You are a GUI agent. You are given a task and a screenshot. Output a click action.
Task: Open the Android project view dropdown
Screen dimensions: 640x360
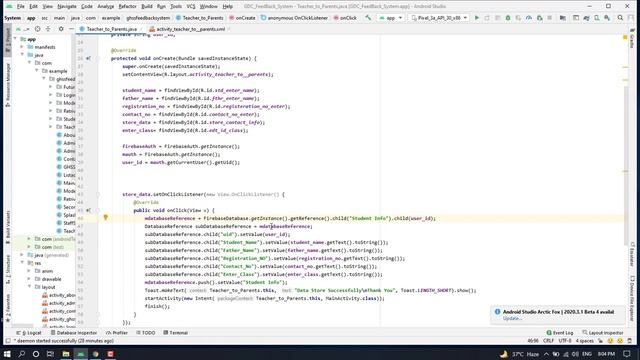click(x=22, y=29)
